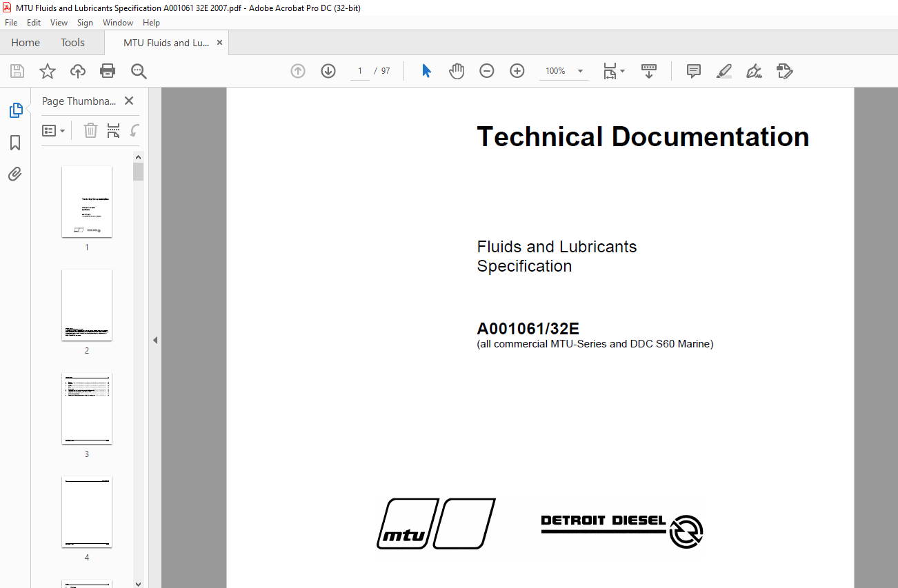Switch to the Home tab
The image size is (898, 588).
[26, 43]
